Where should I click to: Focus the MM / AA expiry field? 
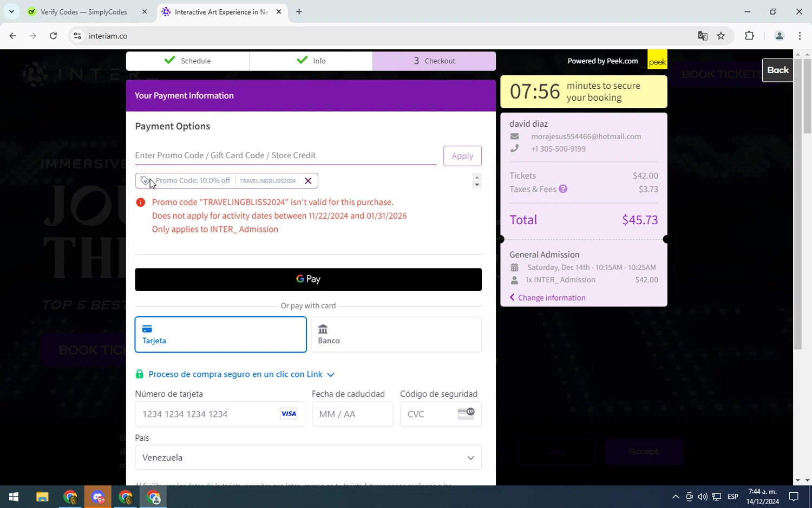352,414
